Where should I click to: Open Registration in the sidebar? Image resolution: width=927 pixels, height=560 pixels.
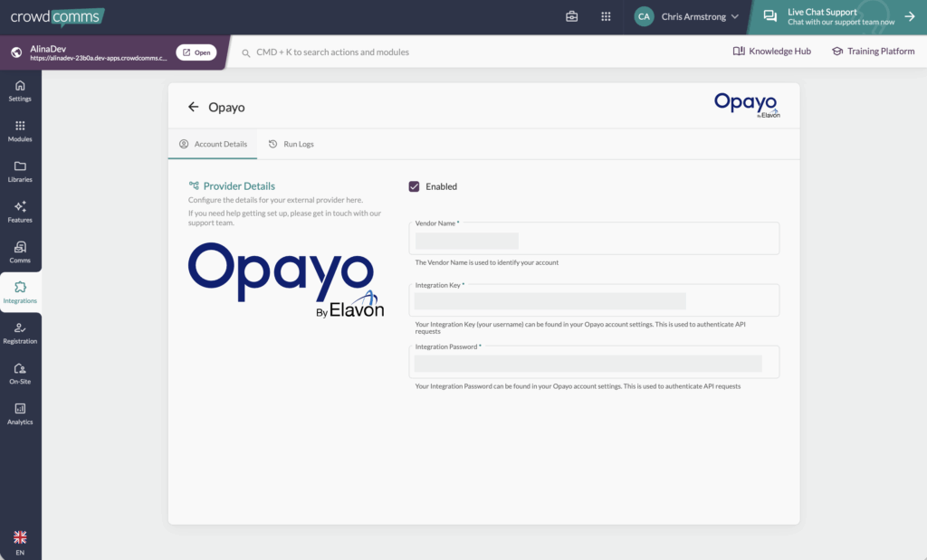20,333
